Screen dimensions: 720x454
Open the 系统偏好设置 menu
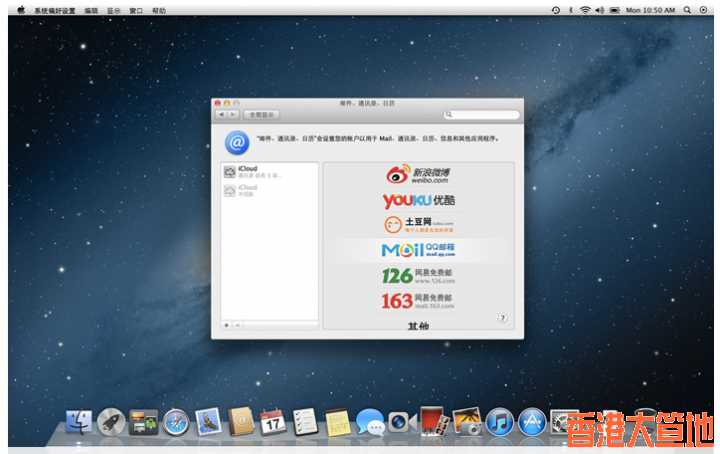pos(55,11)
